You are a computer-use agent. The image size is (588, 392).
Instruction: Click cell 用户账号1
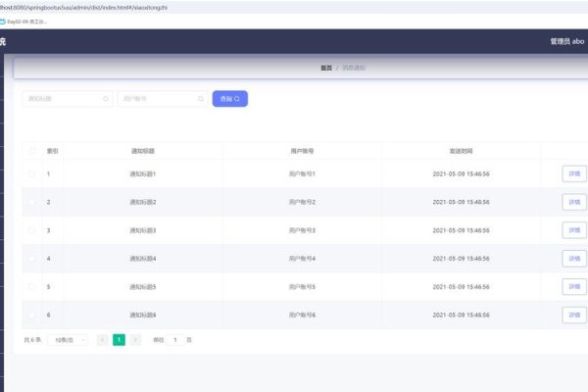point(302,173)
